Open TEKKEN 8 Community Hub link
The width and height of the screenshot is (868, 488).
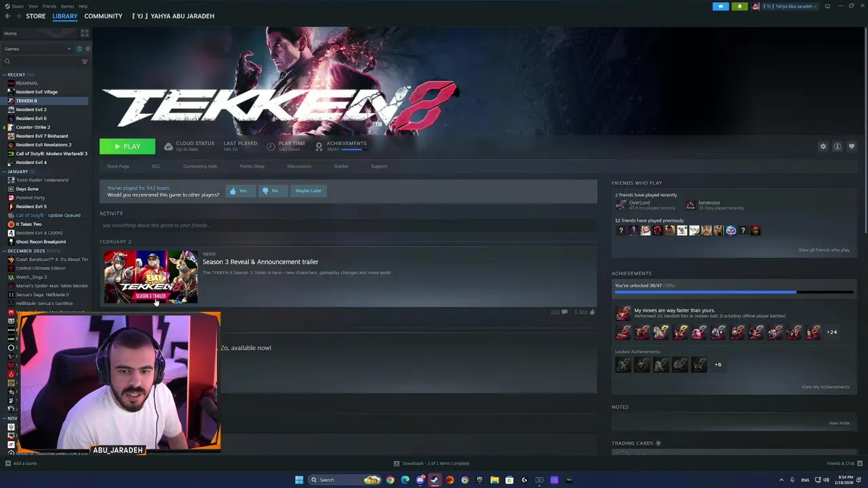[x=200, y=166]
